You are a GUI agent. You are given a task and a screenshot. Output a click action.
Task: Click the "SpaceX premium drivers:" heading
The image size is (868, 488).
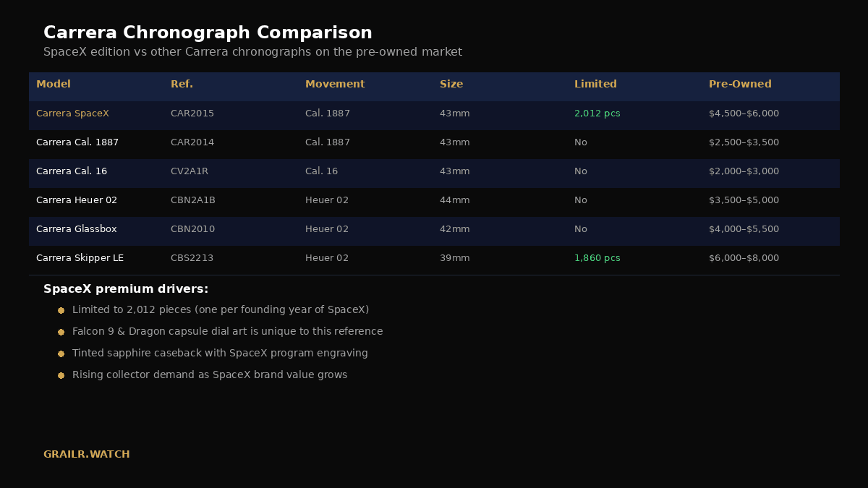click(x=126, y=289)
